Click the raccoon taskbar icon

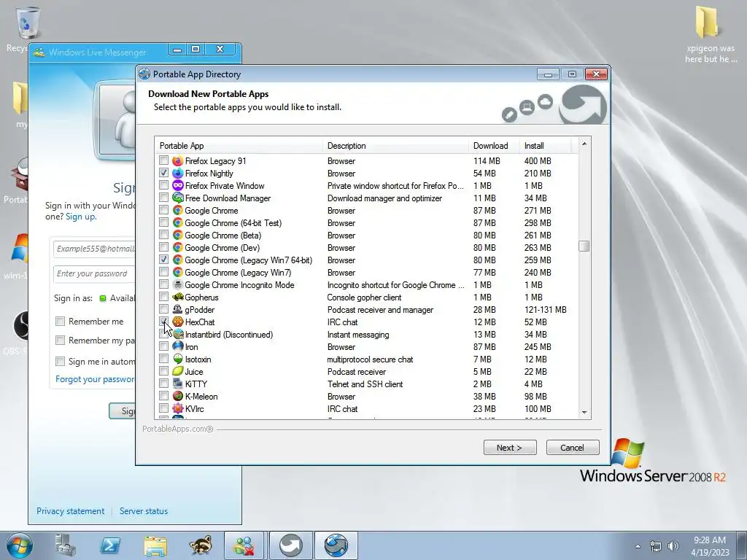pos(200,545)
